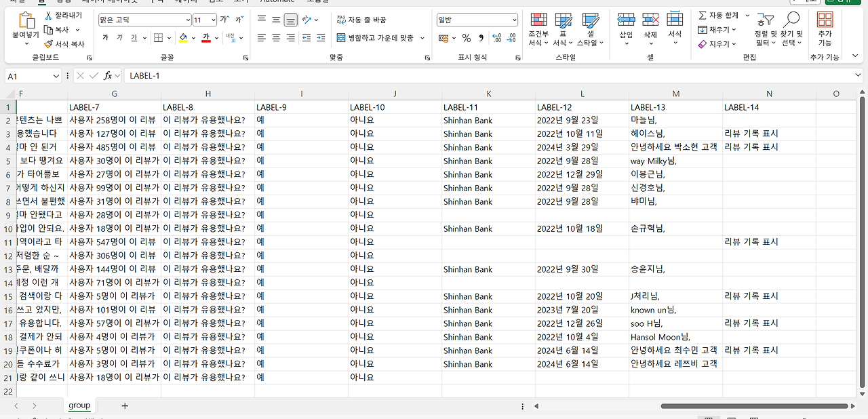Screen dimensions: 868x419
Task: Select column G header
Action: tap(114, 94)
